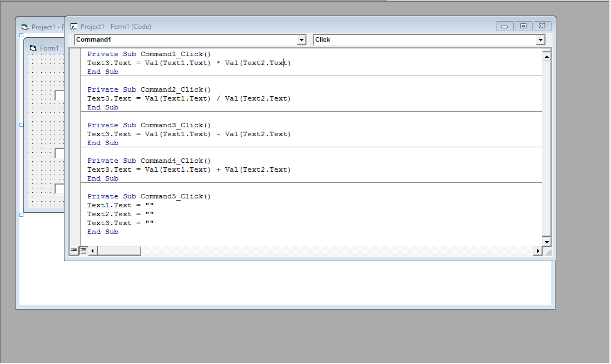Click 'Private Sub Command3_Click()' line
This screenshot has width=611, height=364.
tap(149, 126)
